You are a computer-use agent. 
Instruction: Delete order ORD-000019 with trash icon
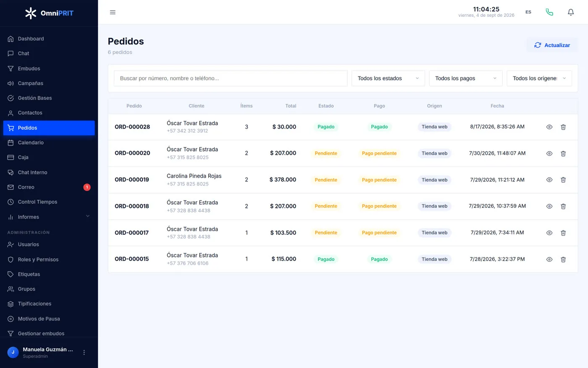coord(563,180)
